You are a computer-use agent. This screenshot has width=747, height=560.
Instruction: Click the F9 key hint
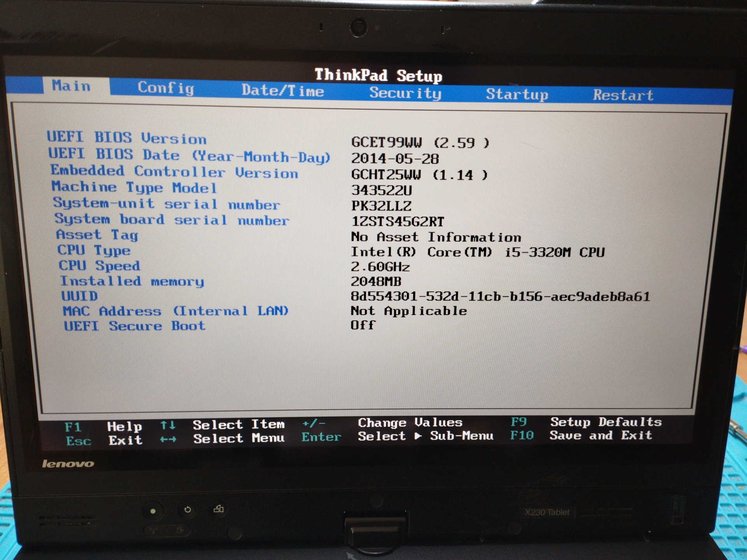point(519,422)
